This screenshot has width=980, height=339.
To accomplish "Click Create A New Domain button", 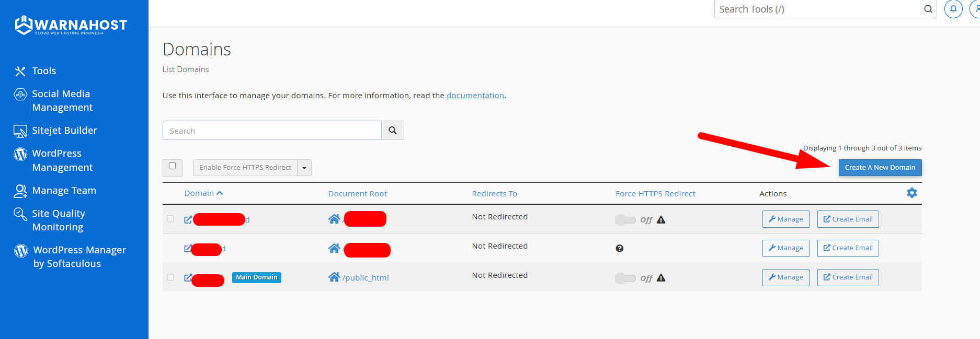I will [x=880, y=168].
